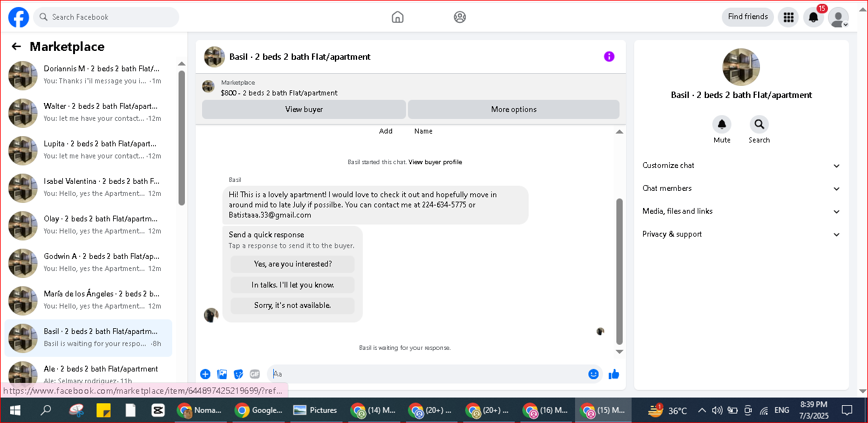
Task: Open Doriannis M conversation
Action: pyautogui.click(x=89, y=74)
